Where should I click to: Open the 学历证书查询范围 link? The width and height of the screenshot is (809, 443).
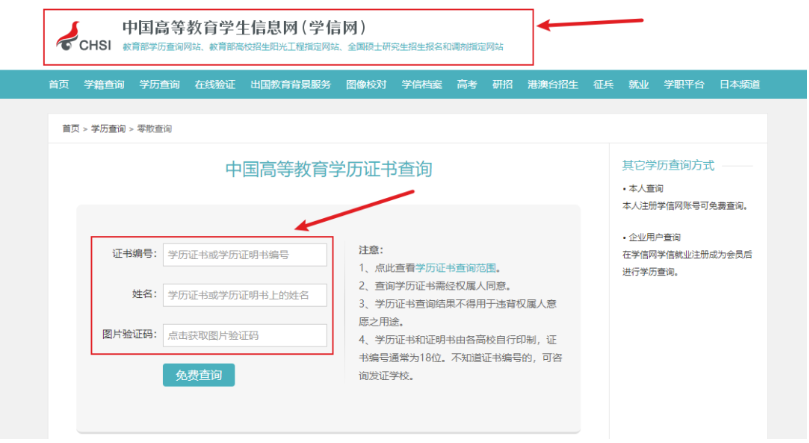pos(456,268)
